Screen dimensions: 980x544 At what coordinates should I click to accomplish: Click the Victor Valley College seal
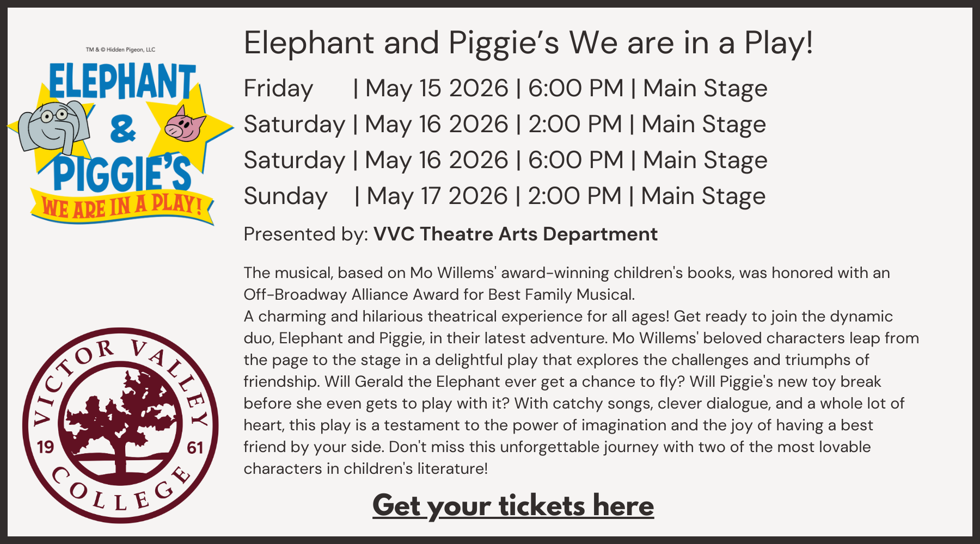point(120,425)
